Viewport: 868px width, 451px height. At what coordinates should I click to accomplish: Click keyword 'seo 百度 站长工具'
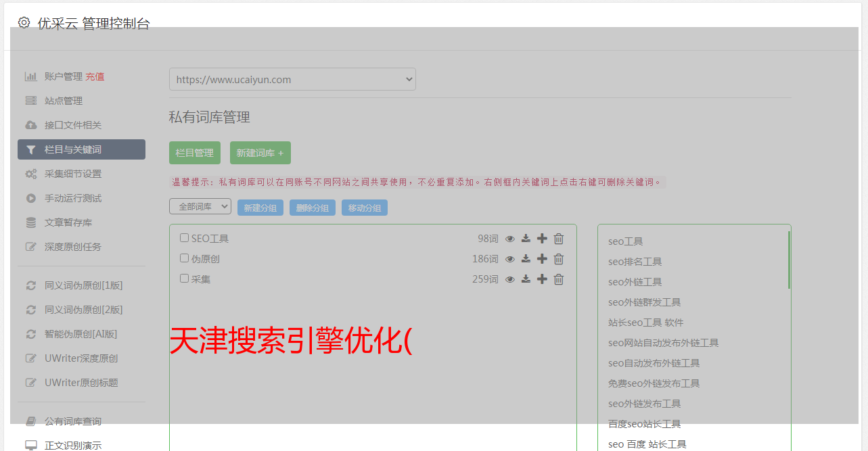647,444
